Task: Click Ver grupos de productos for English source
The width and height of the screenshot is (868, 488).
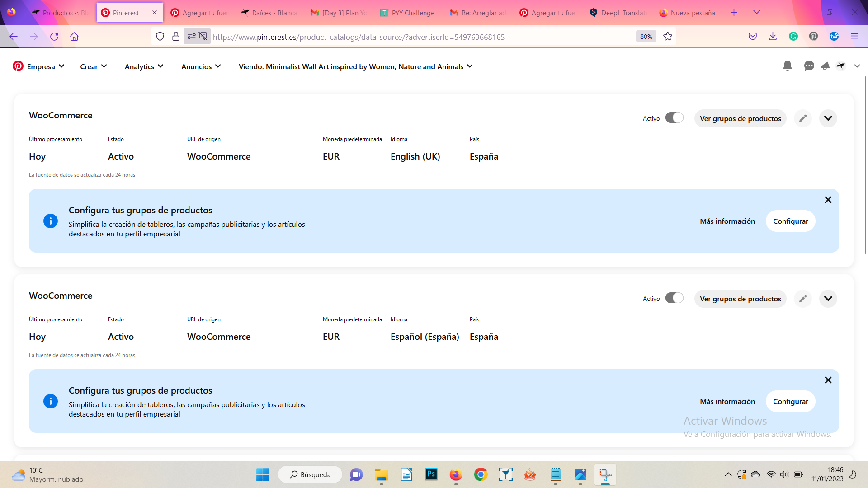Action: [741, 118]
